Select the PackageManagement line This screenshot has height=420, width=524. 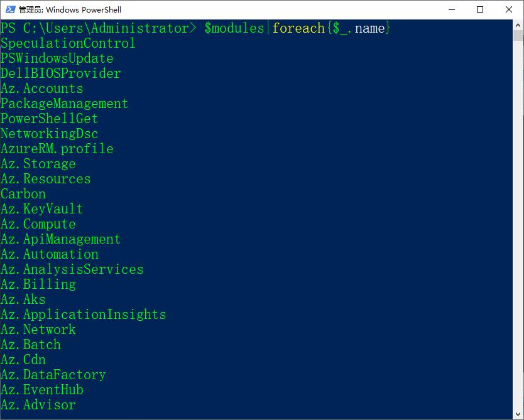coord(64,103)
